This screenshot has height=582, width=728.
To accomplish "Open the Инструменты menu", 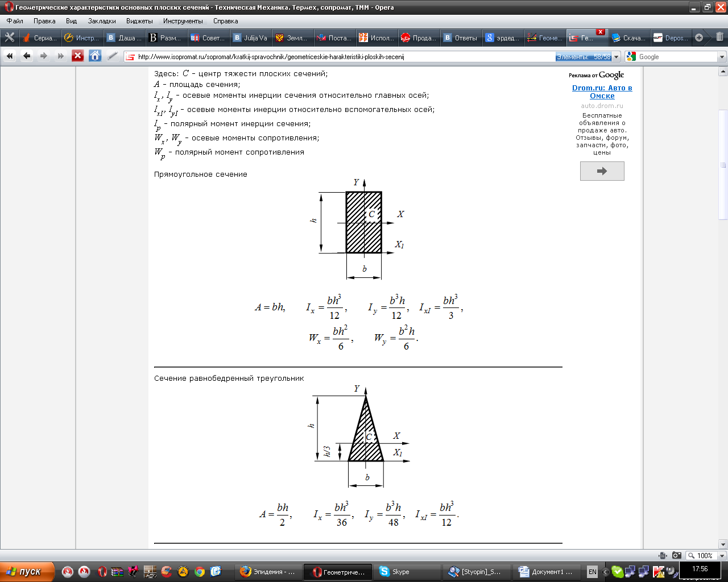I will [183, 21].
